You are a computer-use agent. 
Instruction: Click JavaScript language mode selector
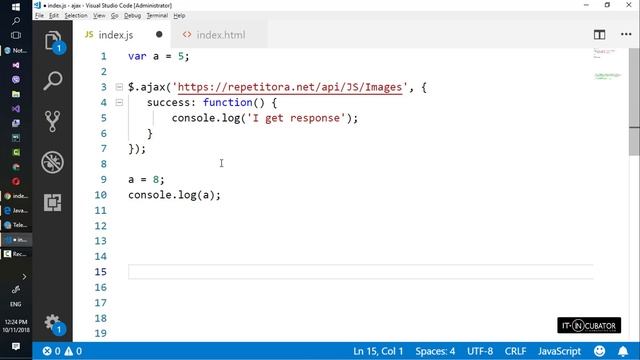pos(559,351)
